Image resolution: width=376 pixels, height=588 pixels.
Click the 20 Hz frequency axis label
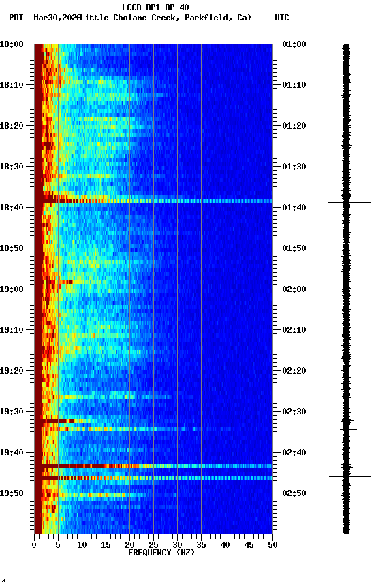tap(129, 545)
